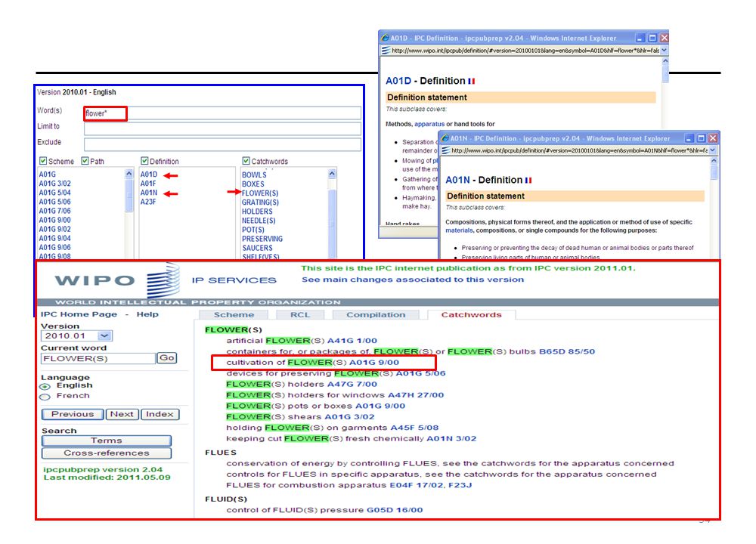756x544 pixels.
Task: Open A01N 3/02 keeping cut flowers link
Action: pos(451,439)
